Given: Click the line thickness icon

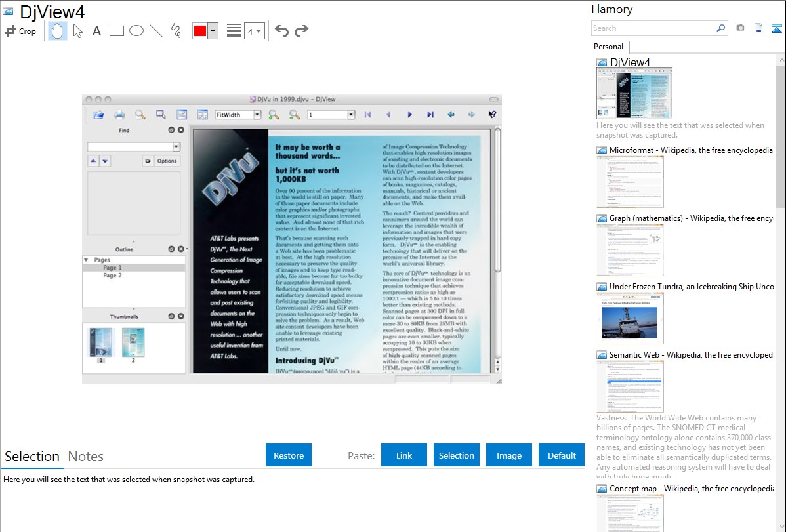Looking at the screenshot, I should [234, 31].
